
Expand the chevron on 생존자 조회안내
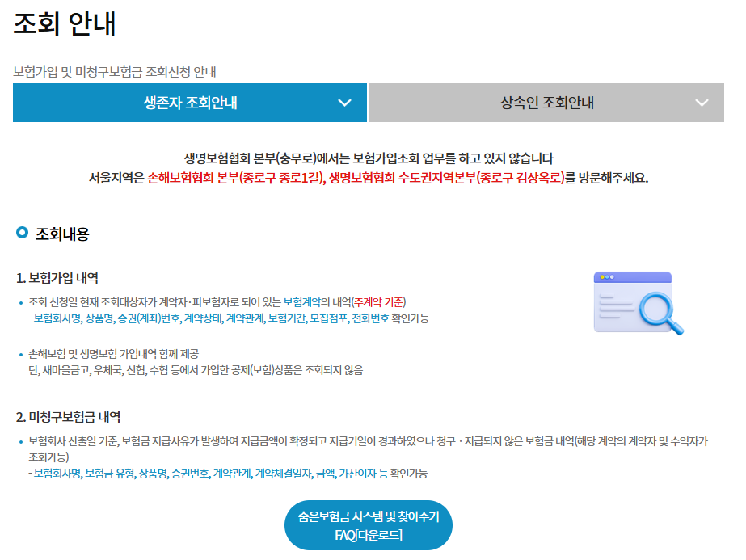344,103
